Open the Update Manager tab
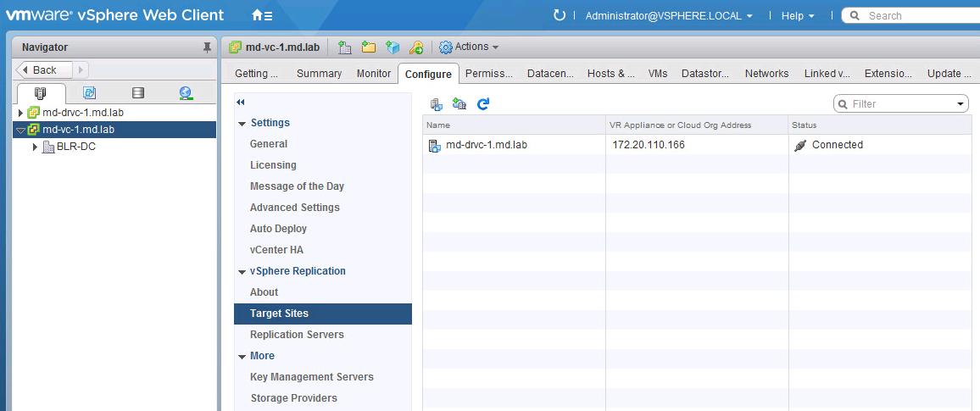 [949, 74]
